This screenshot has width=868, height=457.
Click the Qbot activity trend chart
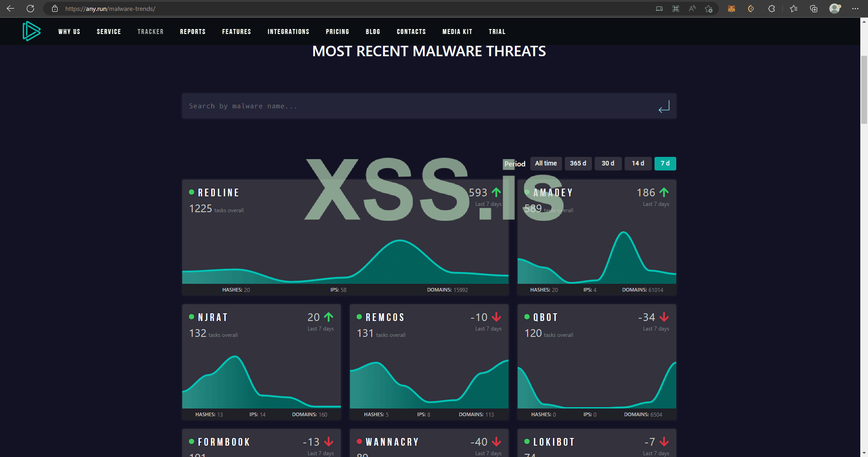click(x=597, y=385)
